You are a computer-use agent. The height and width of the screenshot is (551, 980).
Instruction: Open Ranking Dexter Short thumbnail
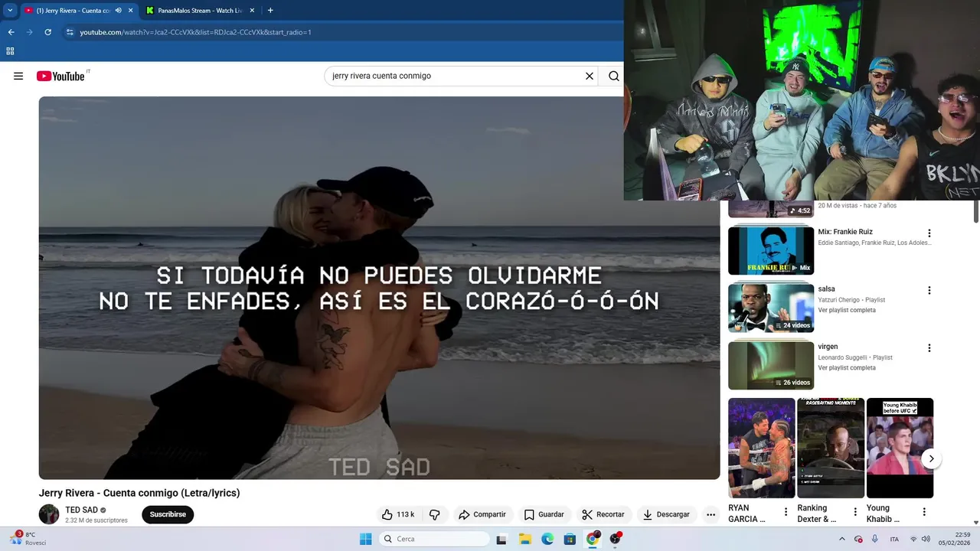831,448
